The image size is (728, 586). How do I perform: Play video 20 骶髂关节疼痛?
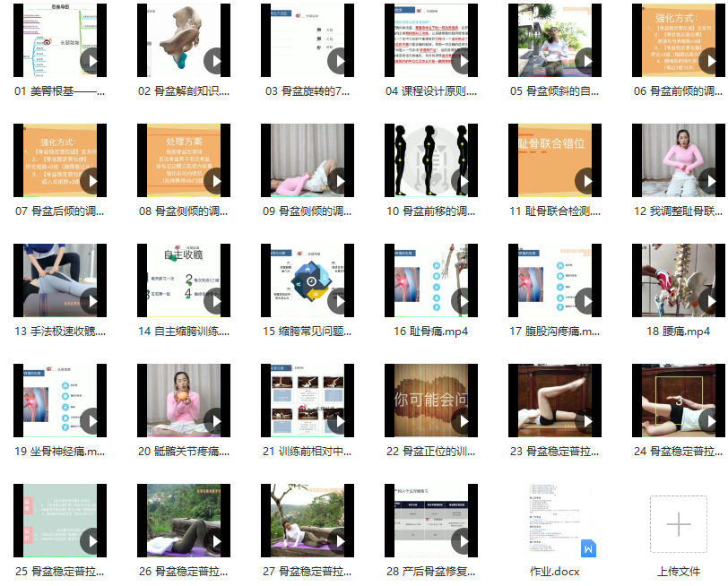pos(214,421)
